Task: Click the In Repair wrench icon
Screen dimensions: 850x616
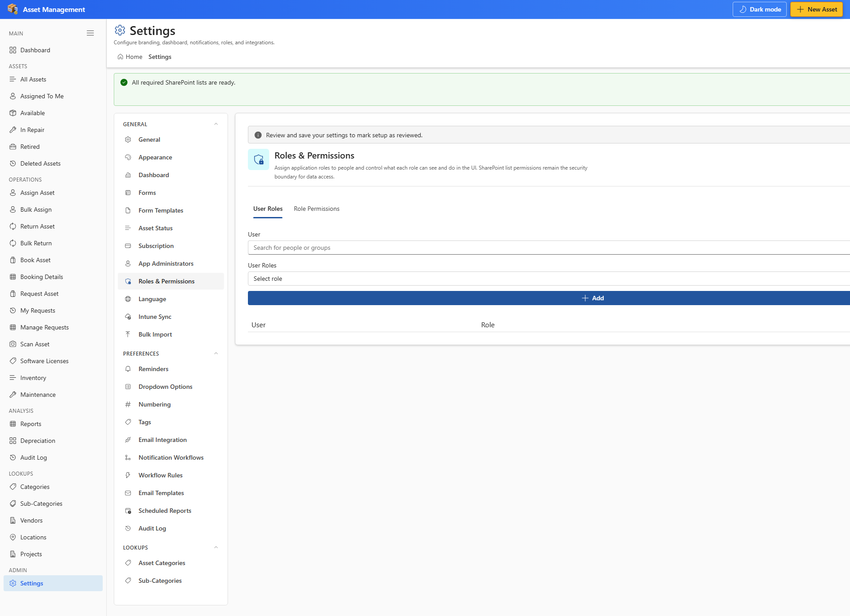Action: click(x=13, y=130)
